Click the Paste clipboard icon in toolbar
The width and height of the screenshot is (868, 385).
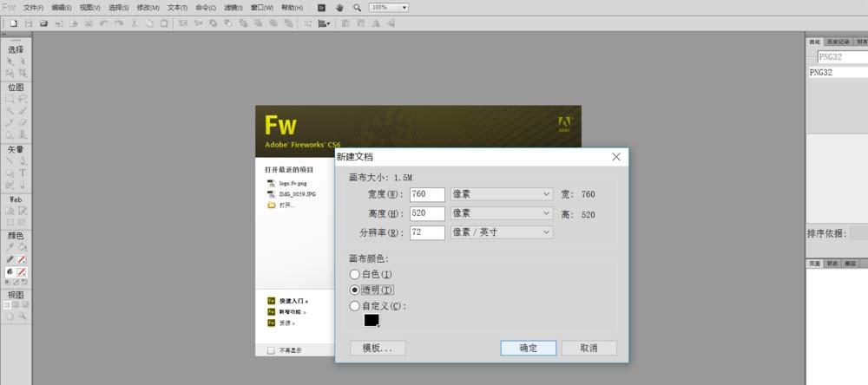(164, 23)
